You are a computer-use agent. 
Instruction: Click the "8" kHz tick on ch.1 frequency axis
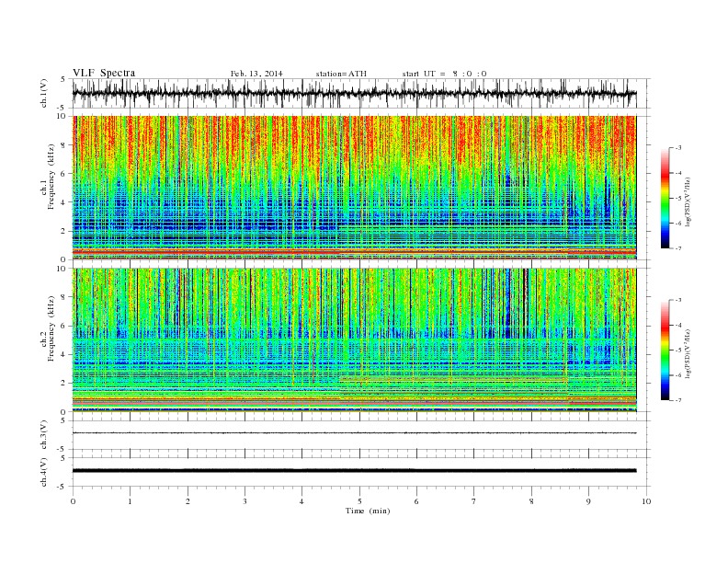[x=64, y=145]
